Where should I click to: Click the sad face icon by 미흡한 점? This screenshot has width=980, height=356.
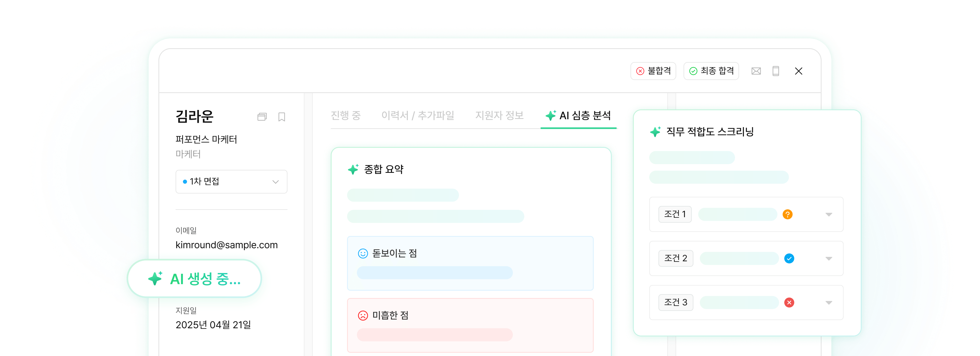pyautogui.click(x=363, y=316)
